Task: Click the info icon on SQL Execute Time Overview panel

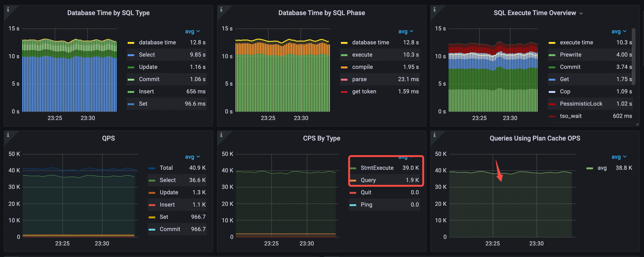Action: tap(435, 9)
